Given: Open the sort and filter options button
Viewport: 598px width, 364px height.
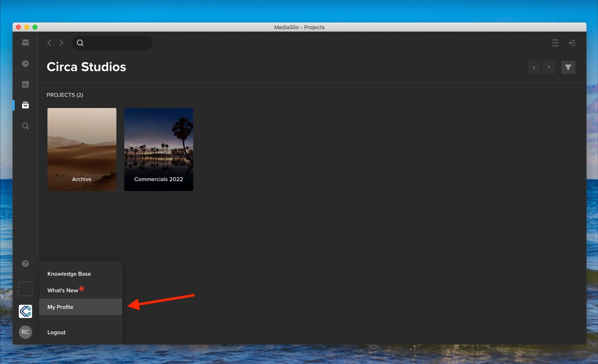Looking at the screenshot, I should [568, 67].
